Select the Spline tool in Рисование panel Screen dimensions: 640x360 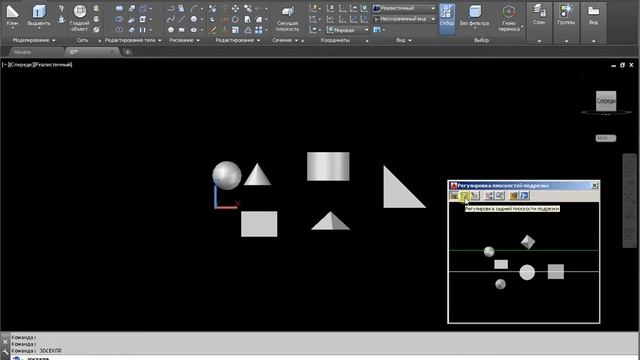(x=171, y=19)
